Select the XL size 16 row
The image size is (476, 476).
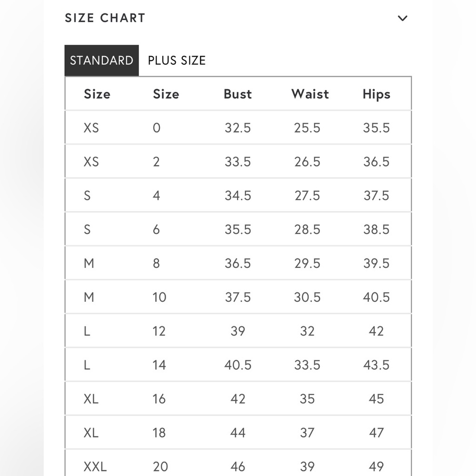[x=238, y=398]
